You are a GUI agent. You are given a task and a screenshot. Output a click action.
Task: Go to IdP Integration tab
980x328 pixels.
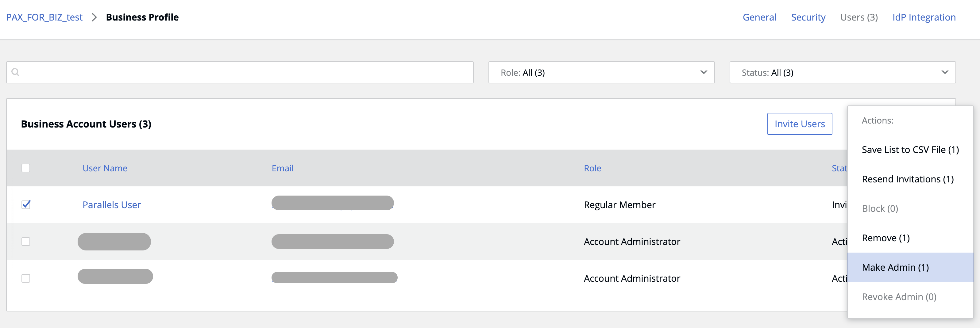pos(924,17)
